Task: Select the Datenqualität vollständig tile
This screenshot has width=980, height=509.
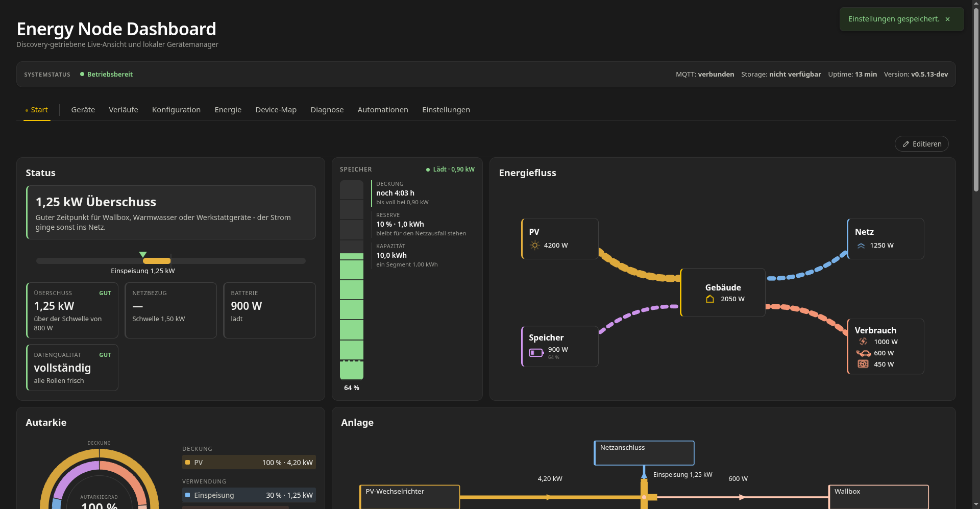Action: [72, 368]
